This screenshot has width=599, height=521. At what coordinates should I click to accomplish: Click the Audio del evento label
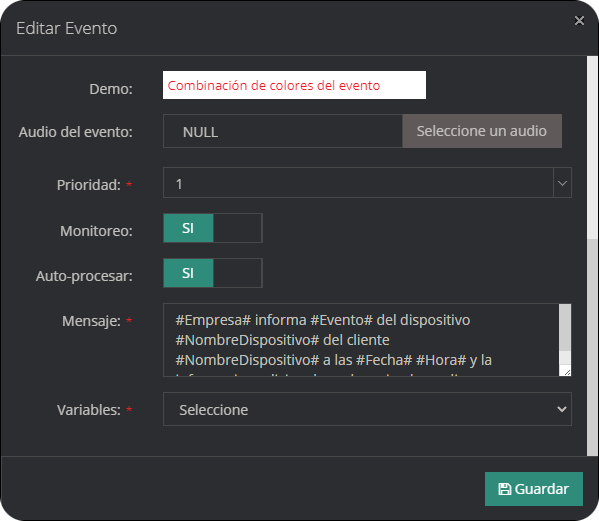coord(76,132)
